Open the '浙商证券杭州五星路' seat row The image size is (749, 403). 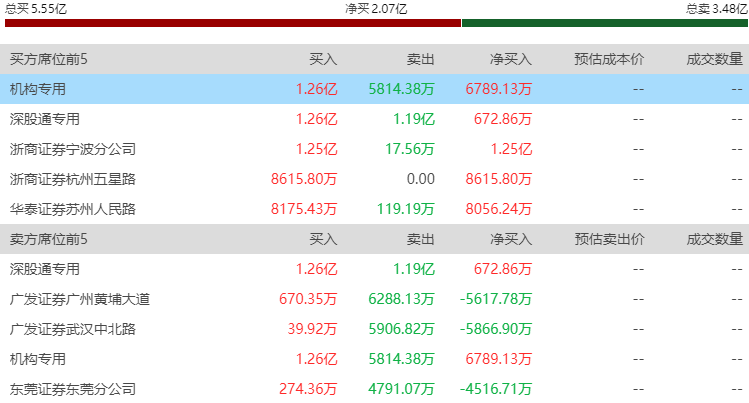pyautogui.click(x=374, y=179)
